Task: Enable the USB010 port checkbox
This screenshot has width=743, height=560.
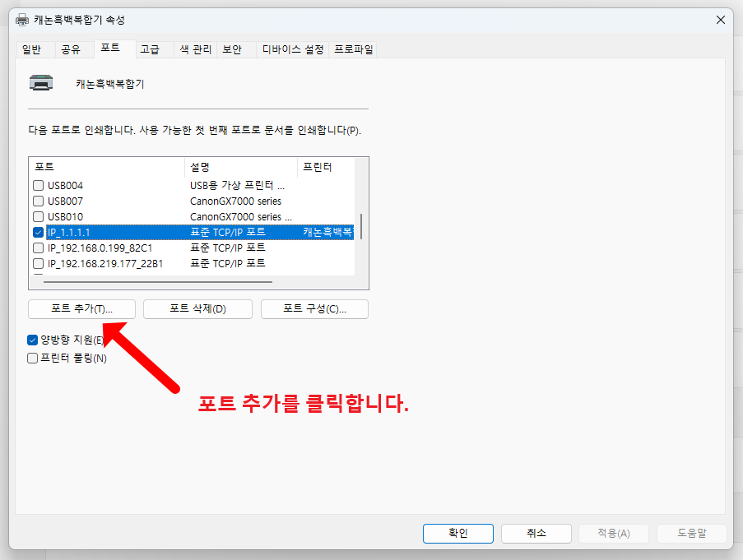Action: tap(38, 216)
